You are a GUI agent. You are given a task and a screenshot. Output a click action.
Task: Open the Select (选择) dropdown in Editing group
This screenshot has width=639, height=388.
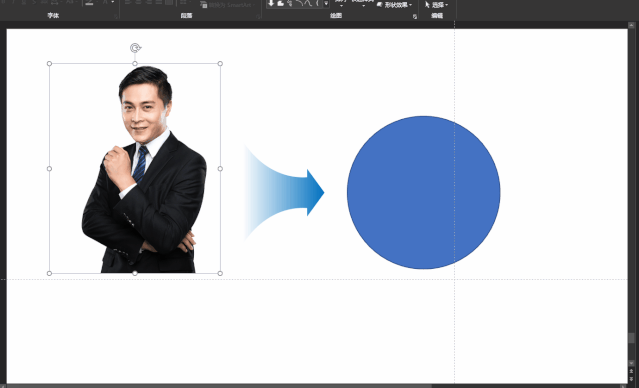coord(436,5)
